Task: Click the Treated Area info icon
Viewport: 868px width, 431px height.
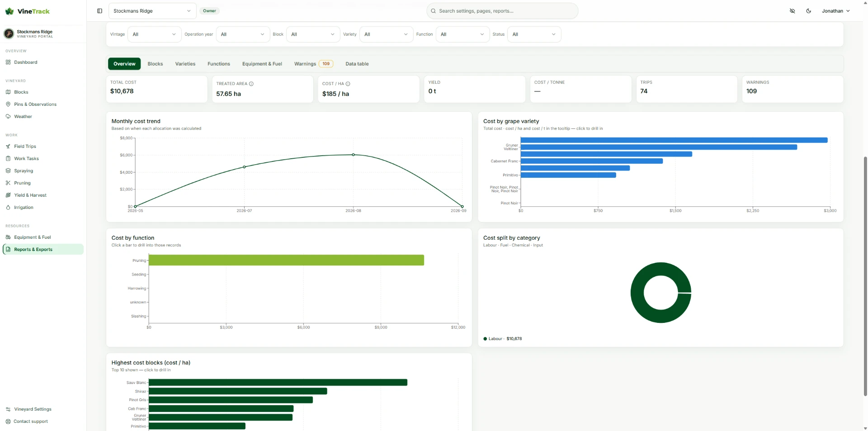Action: [251, 84]
